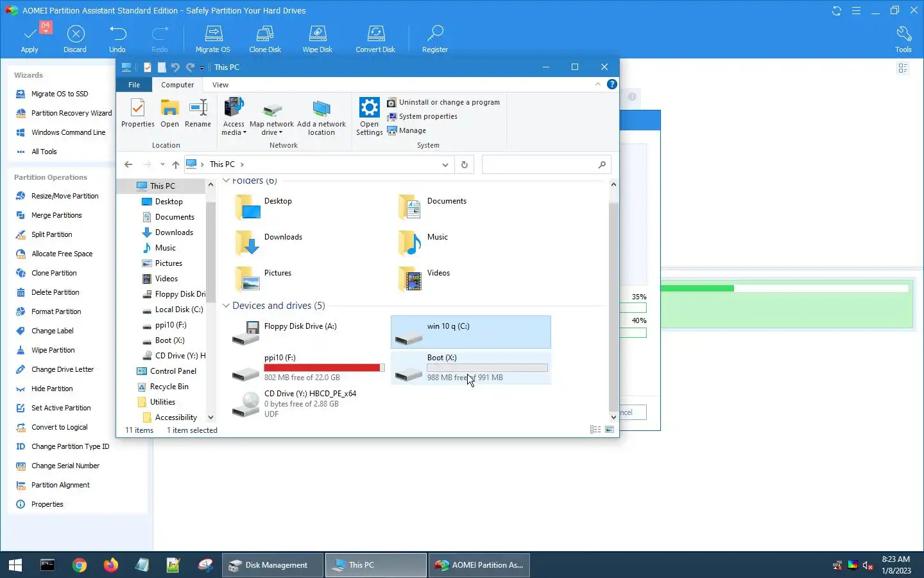Click ppi10 (F:) red usage bar
The width and height of the screenshot is (924, 578).
click(x=324, y=368)
